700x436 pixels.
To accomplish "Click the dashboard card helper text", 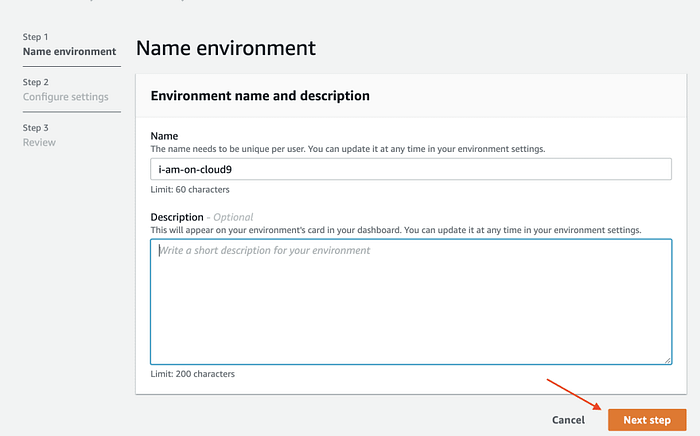I will tap(395, 229).
